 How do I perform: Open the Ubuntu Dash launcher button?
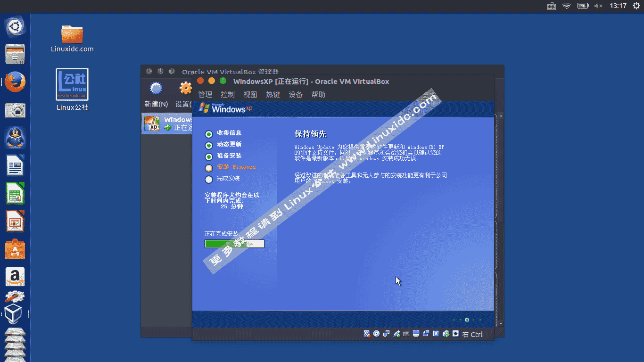[x=15, y=27]
